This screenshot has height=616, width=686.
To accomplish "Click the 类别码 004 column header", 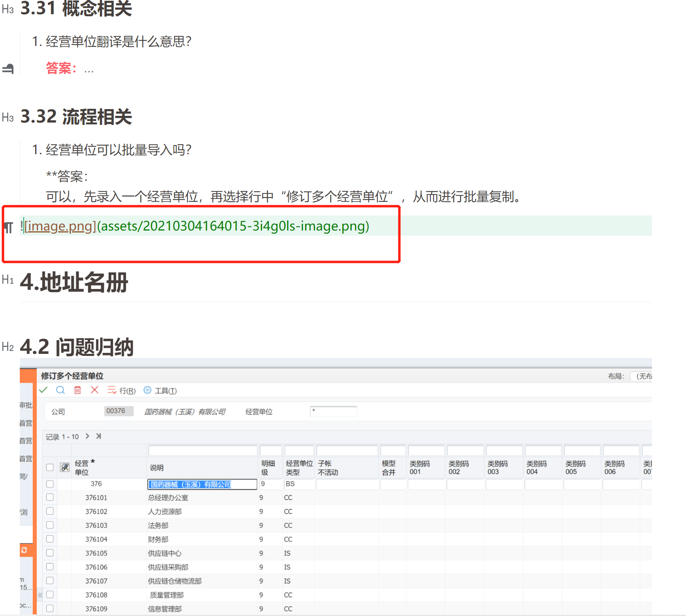I will click(536, 468).
